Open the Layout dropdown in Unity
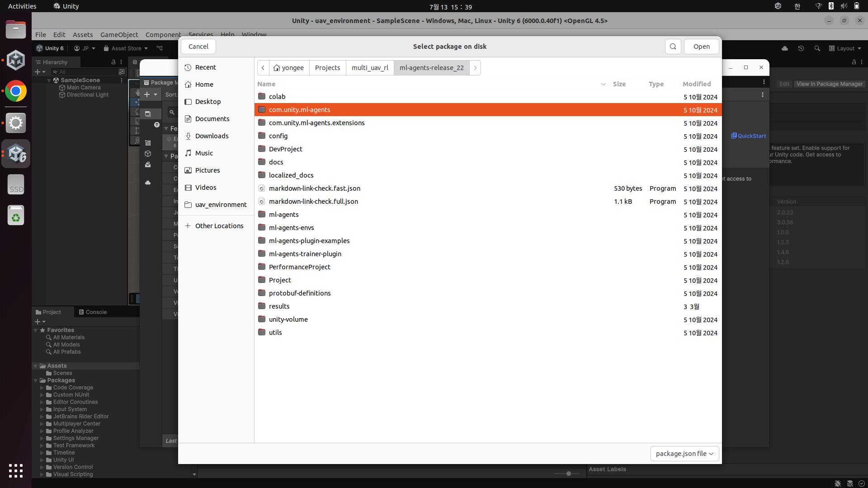Screen dimensions: 868x488 coord(845,48)
